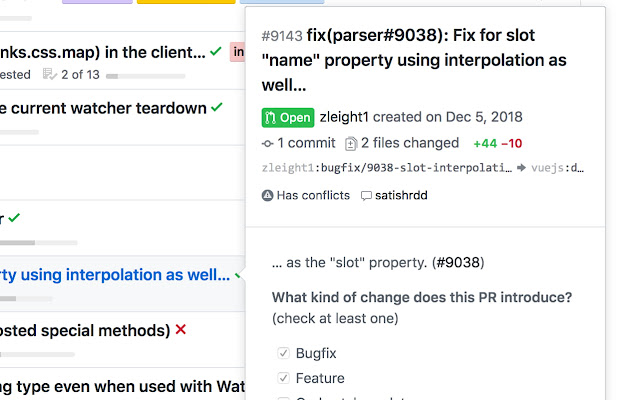
Task: Click the green check after 'current watcher teardown'
Action: pyautogui.click(x=217, y=107)
